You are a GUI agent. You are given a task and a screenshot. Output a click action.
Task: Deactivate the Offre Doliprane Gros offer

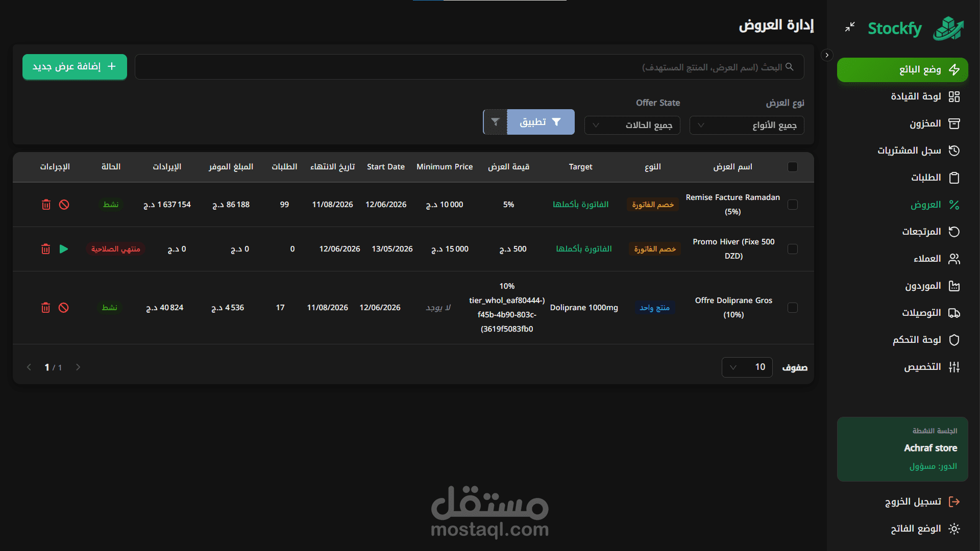(63, 308)
